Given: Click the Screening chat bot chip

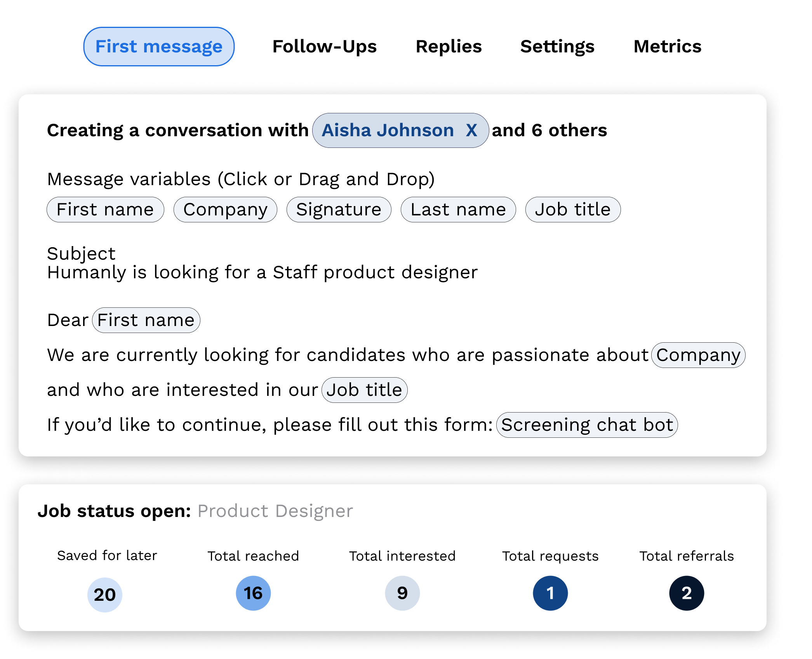Looking at the screenshot, I should coord(587,425).
